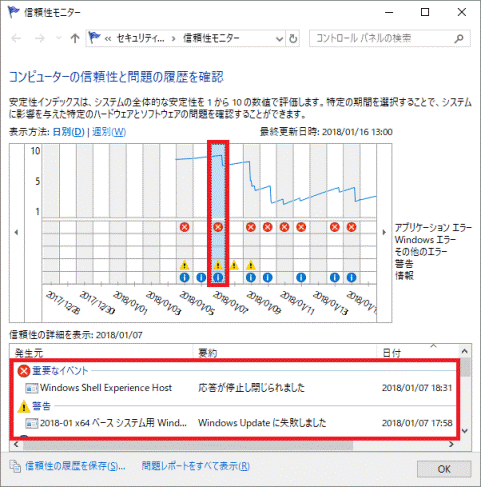
Task: Choose the application error icon for 2018/01/15
Action: click(x=351, y=227)
